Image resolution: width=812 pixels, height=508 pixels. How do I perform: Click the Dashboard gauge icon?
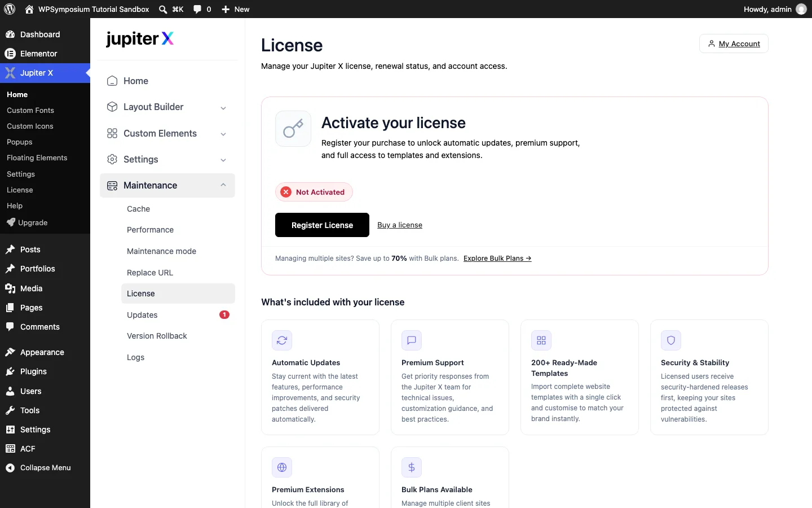10,34
